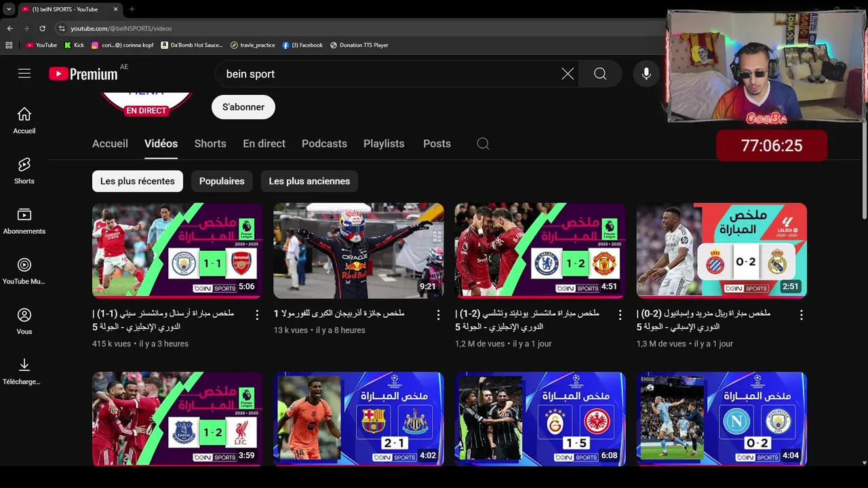Screen dimensions: 868x488
Task: Open the browser apps grid
Action: click(x=9, y=45)
